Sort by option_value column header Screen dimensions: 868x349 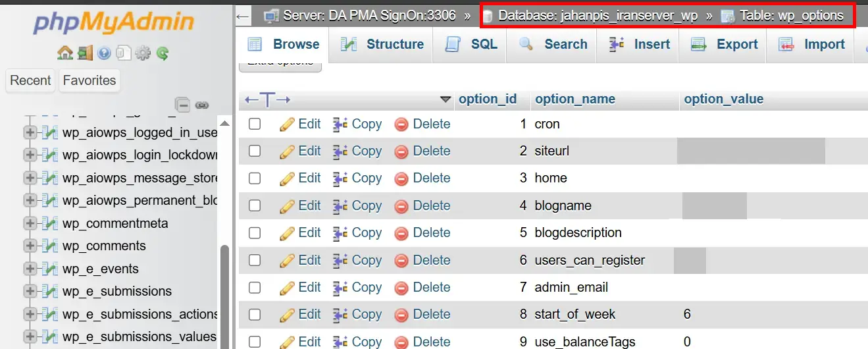pos(723,99)
